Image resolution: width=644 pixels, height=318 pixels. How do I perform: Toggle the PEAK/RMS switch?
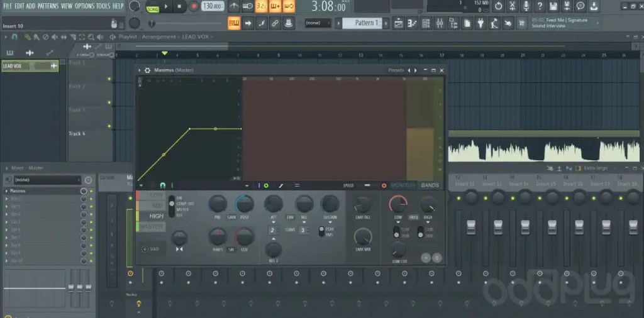321,231
